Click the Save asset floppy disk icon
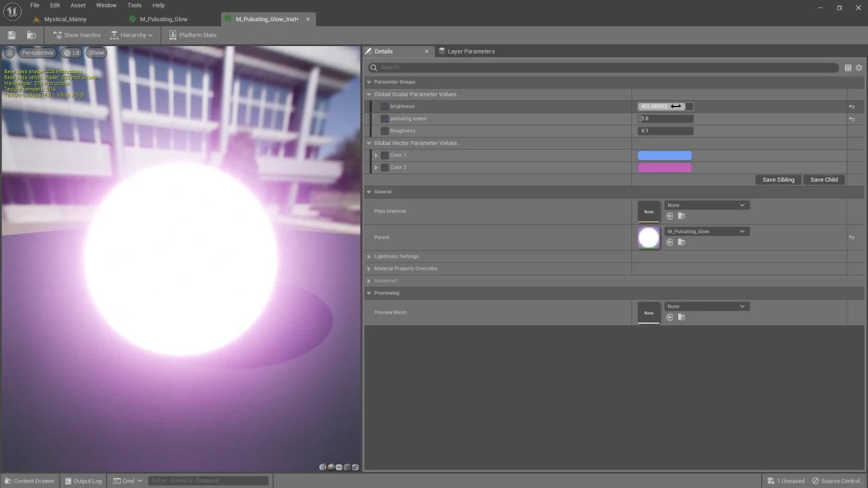868x488 pixels. (12, 35)
